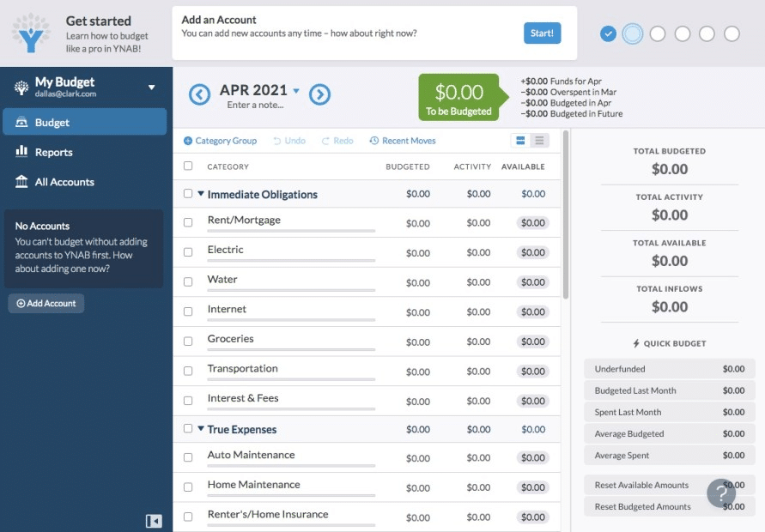
Task: Click the Rent/Mortgage progress bar
Action: (291, 231)
